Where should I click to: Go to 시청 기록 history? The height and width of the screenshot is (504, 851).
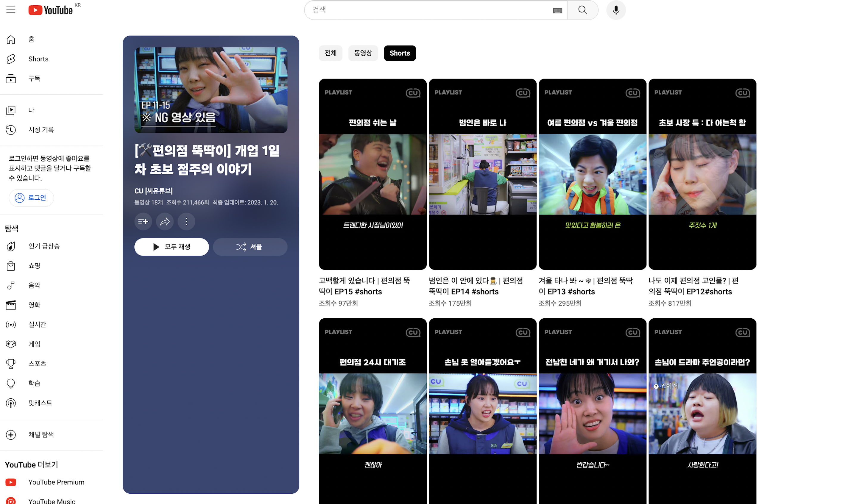click(x=41, y=130)
